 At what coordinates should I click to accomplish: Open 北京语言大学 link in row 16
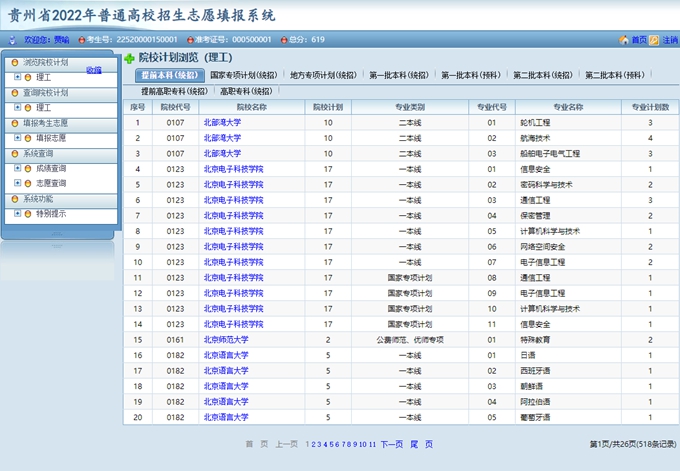226,356
